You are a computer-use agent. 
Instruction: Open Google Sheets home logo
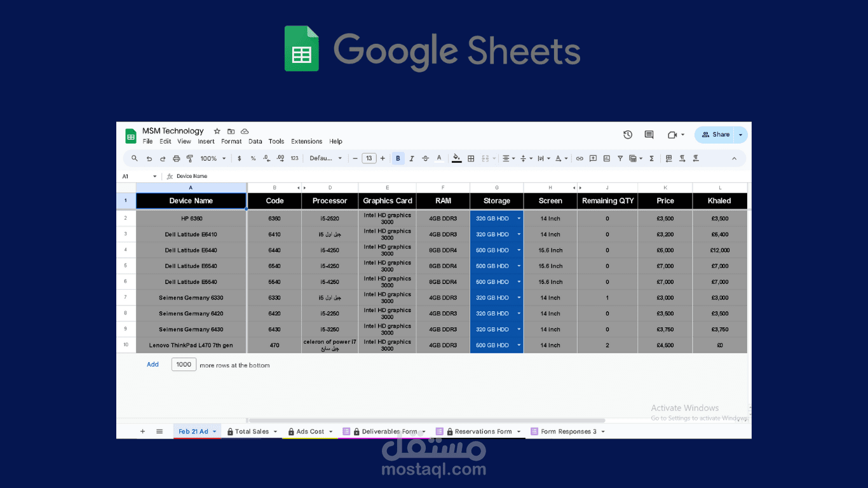point(131,136)
